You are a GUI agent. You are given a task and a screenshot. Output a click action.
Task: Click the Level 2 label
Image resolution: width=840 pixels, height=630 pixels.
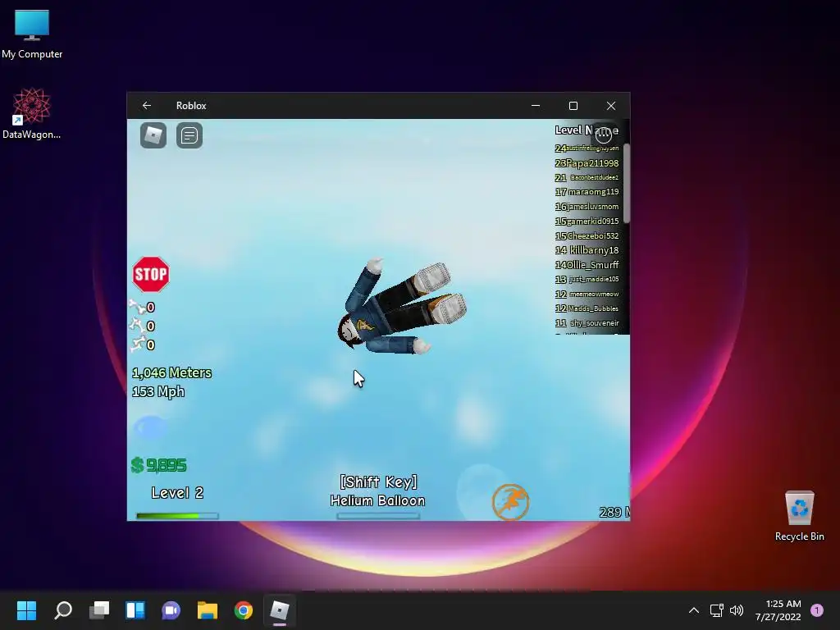(177, 493)
